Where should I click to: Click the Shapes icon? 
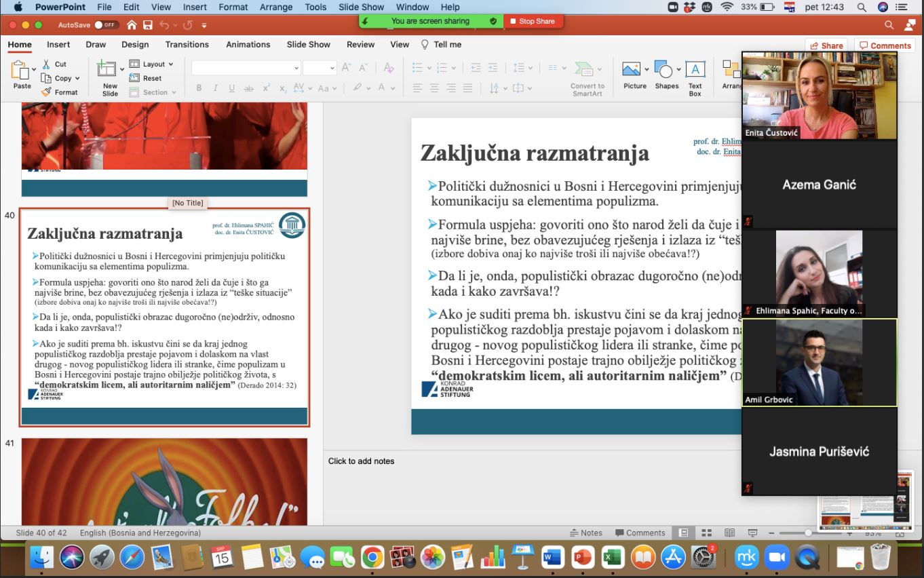pos(663,70)
